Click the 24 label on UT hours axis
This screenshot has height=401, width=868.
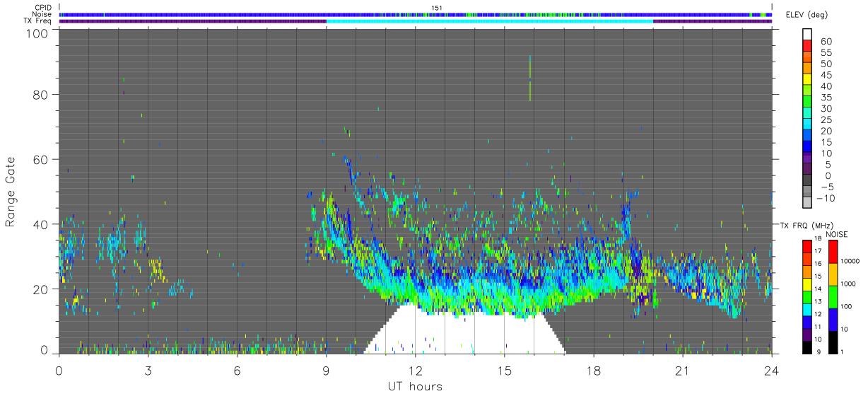pos(771,370)
